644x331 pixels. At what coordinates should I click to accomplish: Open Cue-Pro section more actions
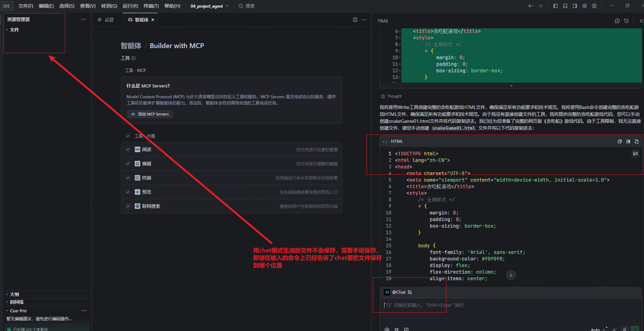(x=84, y=311)
